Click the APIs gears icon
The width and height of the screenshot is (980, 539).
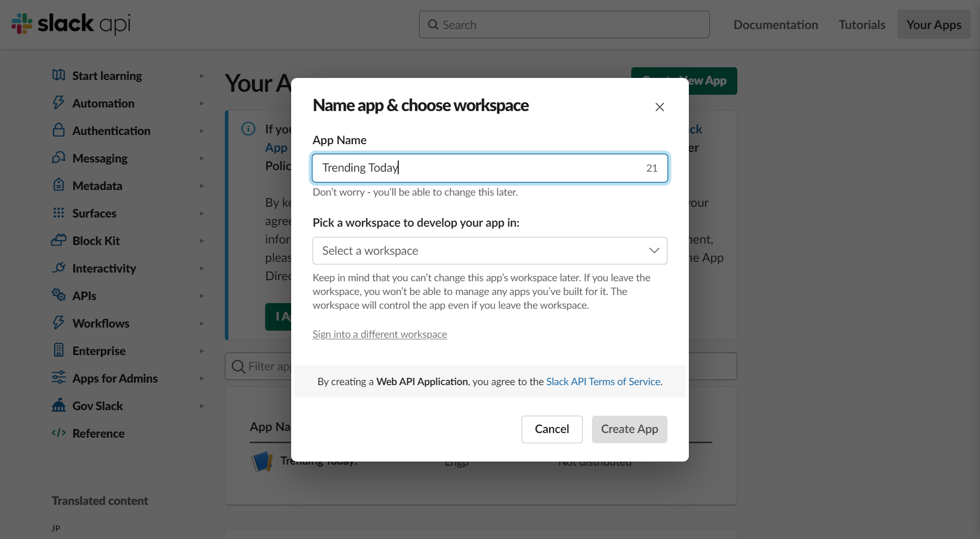pyautogui.click(x=59, y=295)
